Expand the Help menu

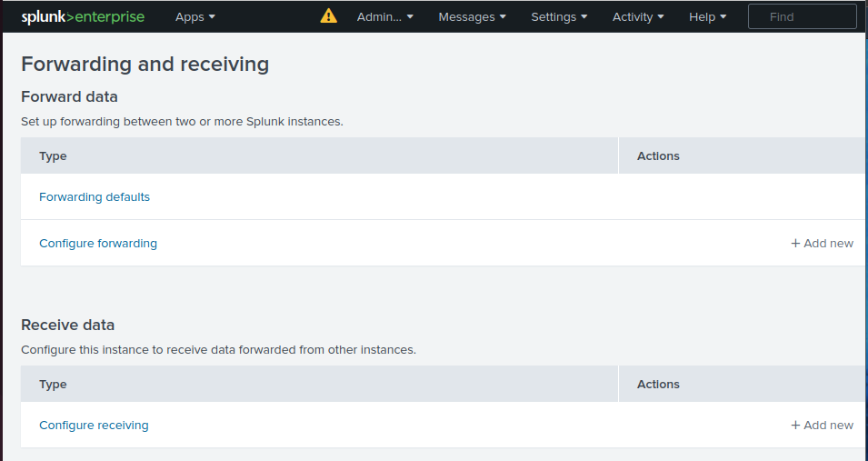707,16
